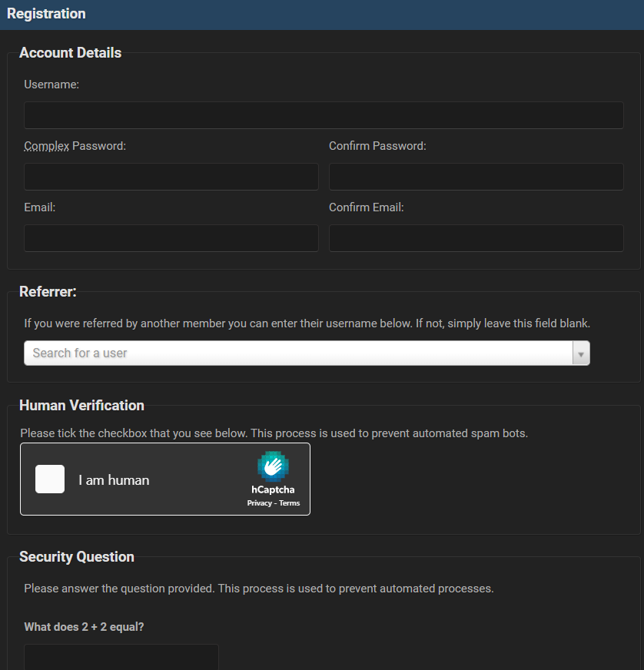Click the security question answer field
Screen dimensions: 644x670
[121, 657]
